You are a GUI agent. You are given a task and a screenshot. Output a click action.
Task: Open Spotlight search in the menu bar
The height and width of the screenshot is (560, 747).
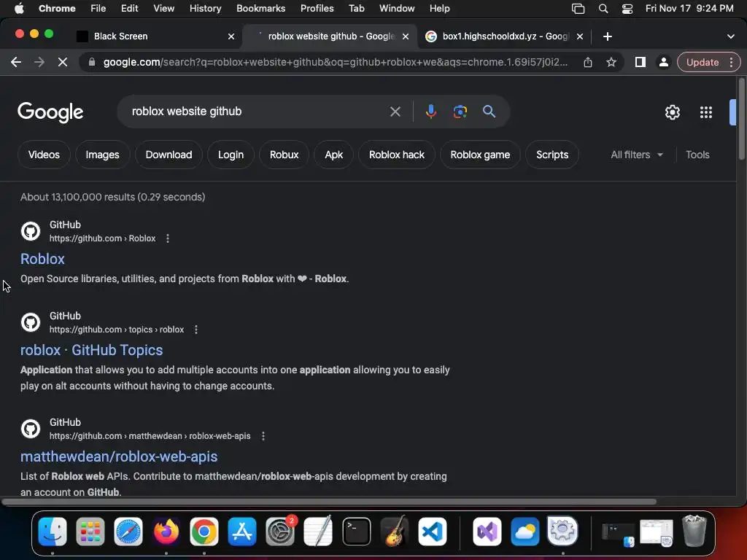pos(603,9)
